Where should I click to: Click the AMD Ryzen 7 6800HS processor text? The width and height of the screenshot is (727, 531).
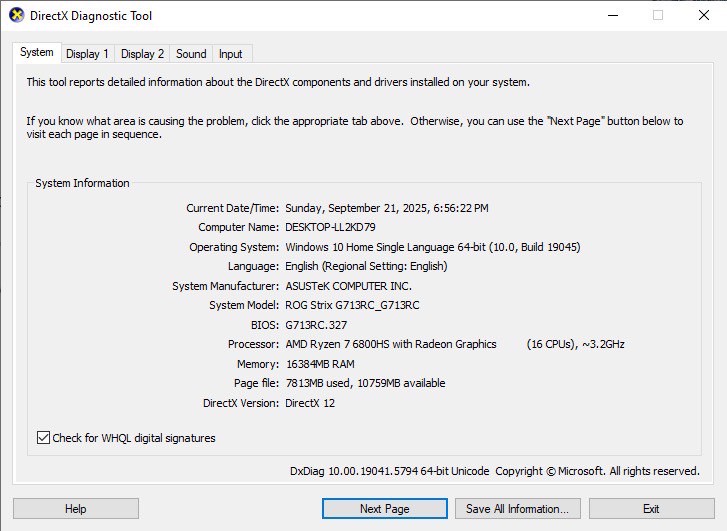[x=390, y=344]
